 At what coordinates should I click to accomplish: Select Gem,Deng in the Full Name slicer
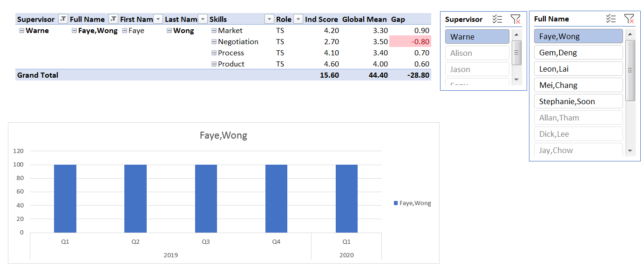(579, 53)
